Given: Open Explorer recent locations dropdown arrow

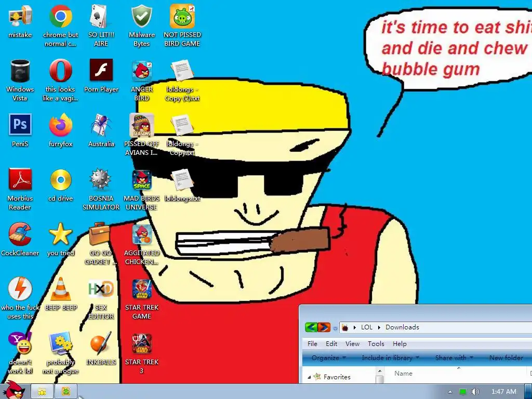Looking at the screenshot, I should (x=335, y=328).
